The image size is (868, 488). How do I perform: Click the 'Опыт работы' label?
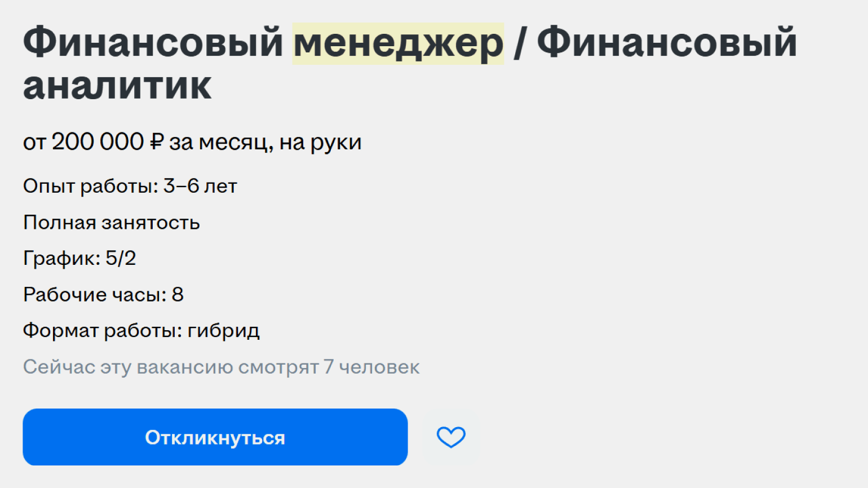pos(90,186)
